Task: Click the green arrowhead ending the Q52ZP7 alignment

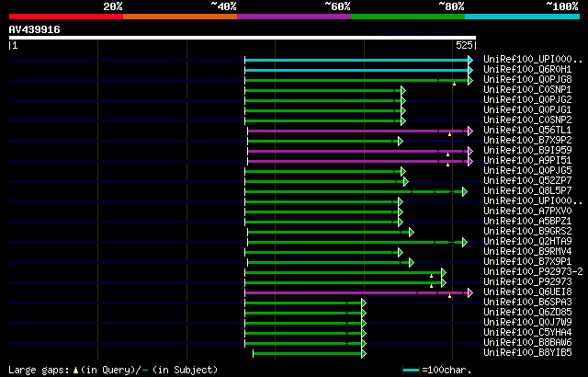Action: pyautogui.click(x=406, y=181)
